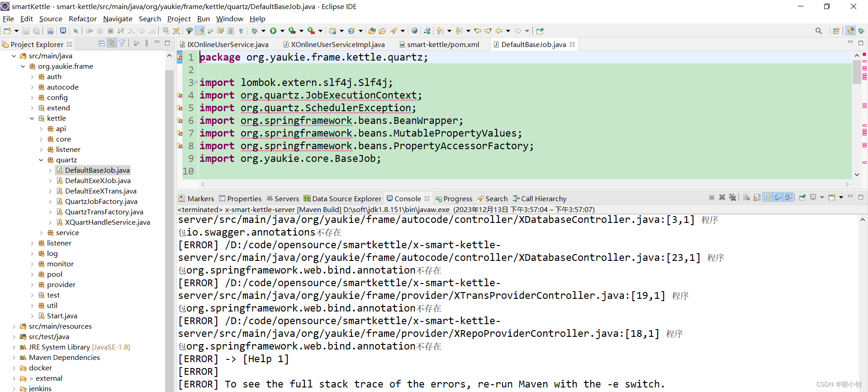Click the Last Edit Location icon
868x392 pixels.
click(477, 31)
